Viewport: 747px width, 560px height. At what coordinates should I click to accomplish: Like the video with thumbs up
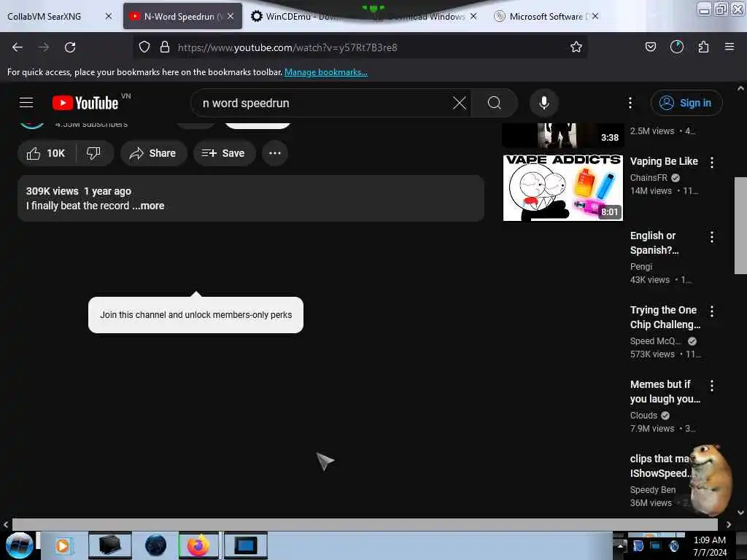point(46,153)
